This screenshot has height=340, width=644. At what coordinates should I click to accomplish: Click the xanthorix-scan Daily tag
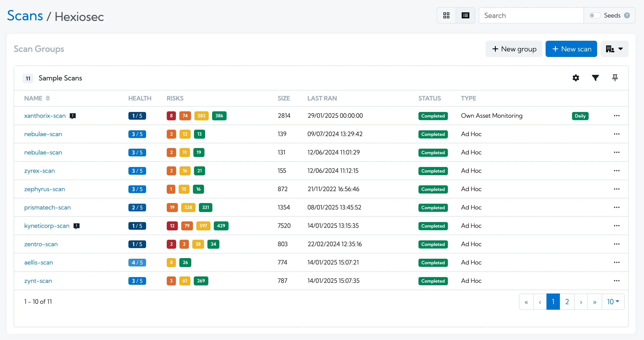pyautogui.click(x=580, y=116)
